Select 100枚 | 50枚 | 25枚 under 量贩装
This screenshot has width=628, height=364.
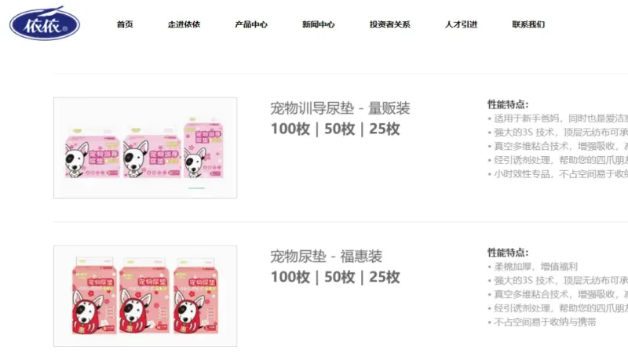335,129
